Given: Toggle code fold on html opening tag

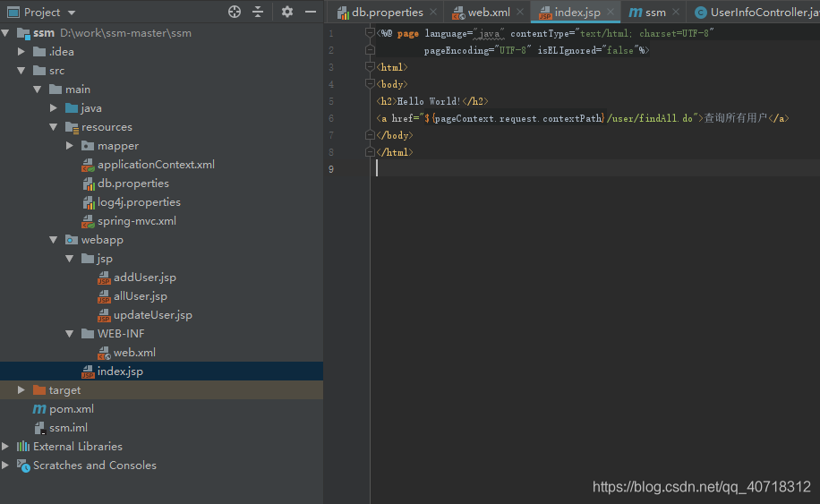Looking at the screenshot, I should click(370, 67).
